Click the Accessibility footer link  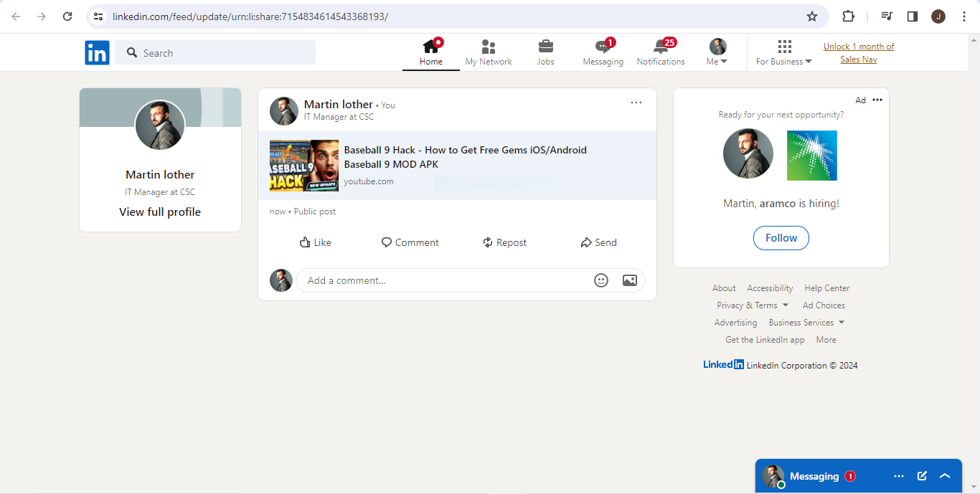(x=770, y=288)
